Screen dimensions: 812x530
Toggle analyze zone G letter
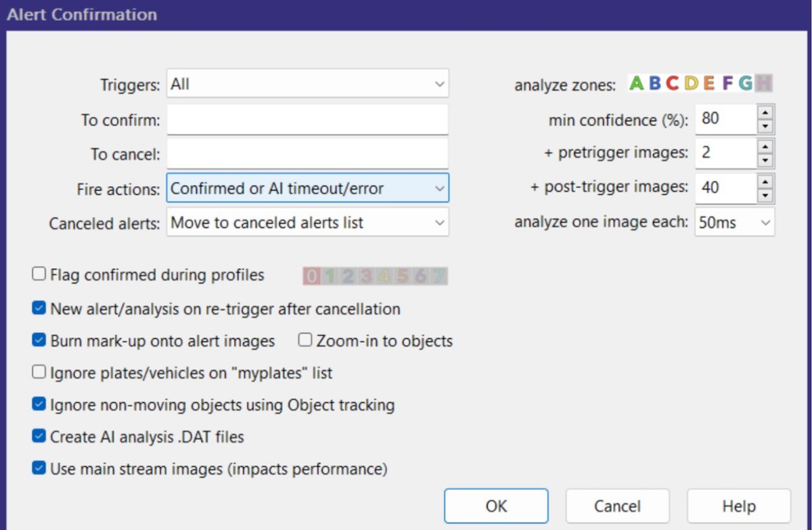click(x=745, y=83)
